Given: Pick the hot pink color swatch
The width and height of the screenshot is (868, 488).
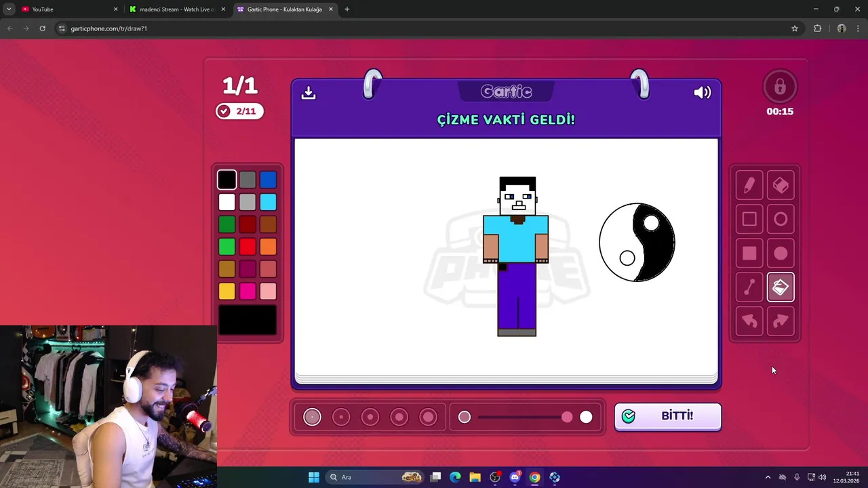Looking at the screenshot, I should (x=248, y=291).
